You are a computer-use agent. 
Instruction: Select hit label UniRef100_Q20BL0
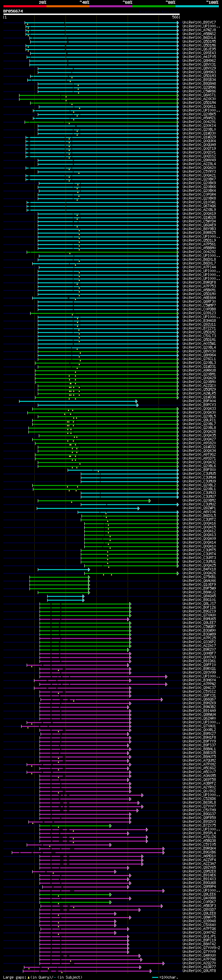199,129
